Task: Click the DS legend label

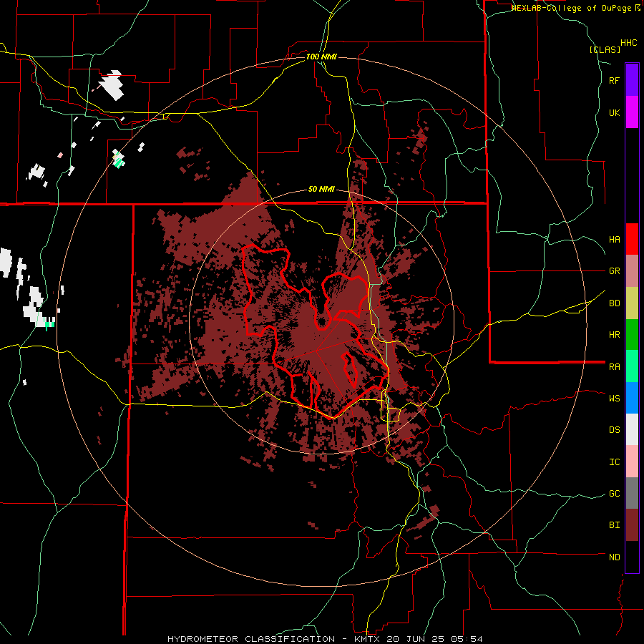Action: 614,430
